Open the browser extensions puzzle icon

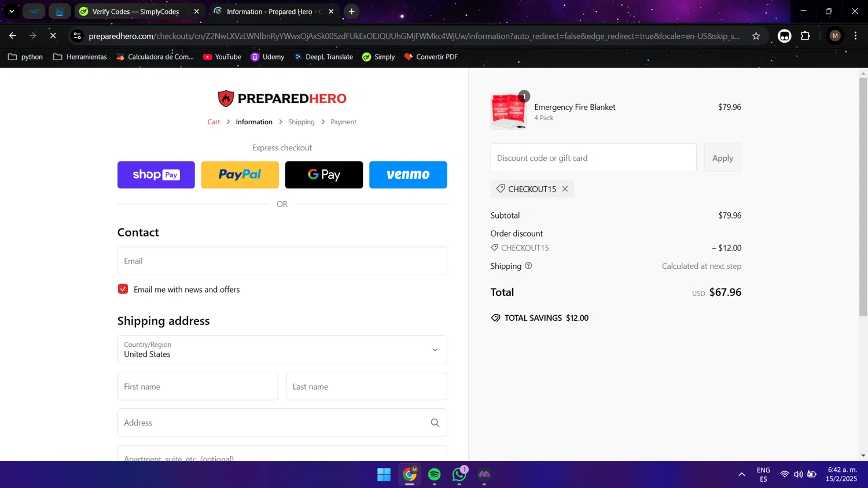[x=805, y=36]
